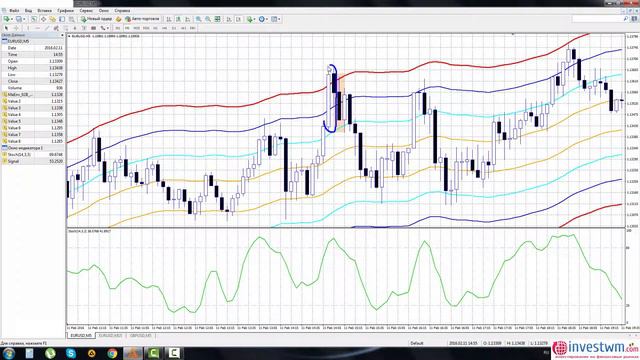This screenshot has width=640, height=360.
Task: Open Google Chrome from the taskbar
Action: (112, 353)
